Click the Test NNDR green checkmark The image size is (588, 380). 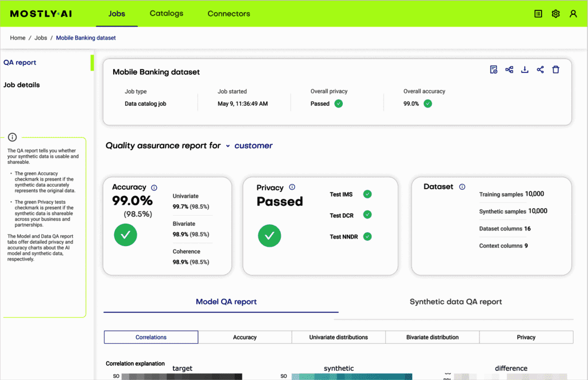pyautogui.click(x=367, y=236)
